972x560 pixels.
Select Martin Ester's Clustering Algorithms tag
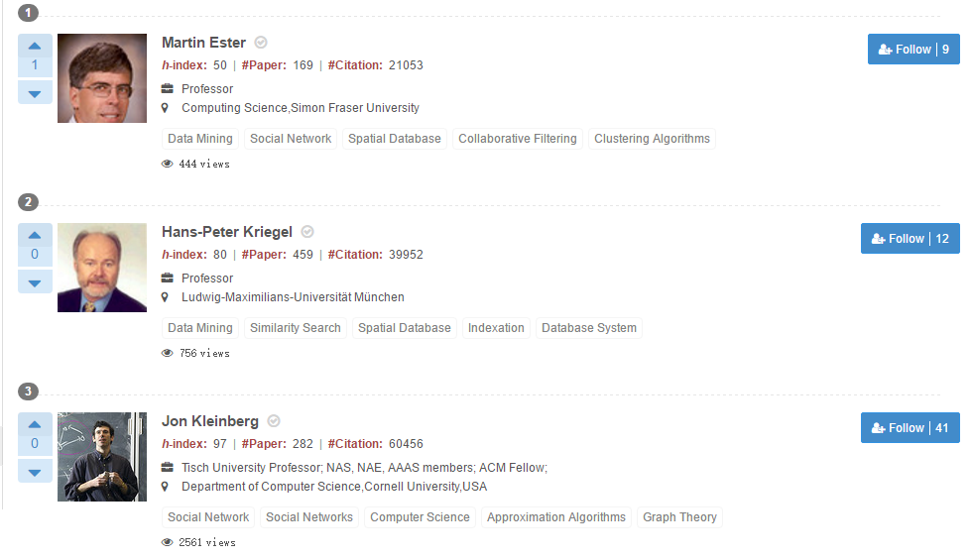coord(652,139)
